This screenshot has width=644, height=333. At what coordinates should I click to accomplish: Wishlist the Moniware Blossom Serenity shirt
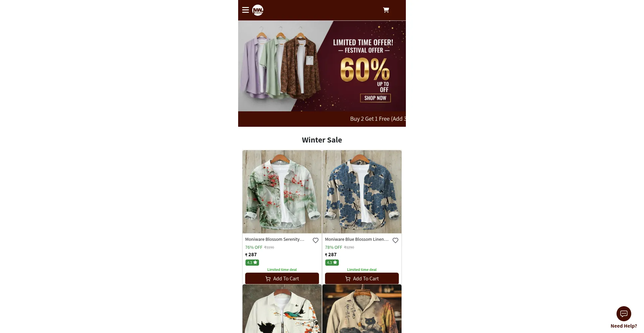point(315,240)
